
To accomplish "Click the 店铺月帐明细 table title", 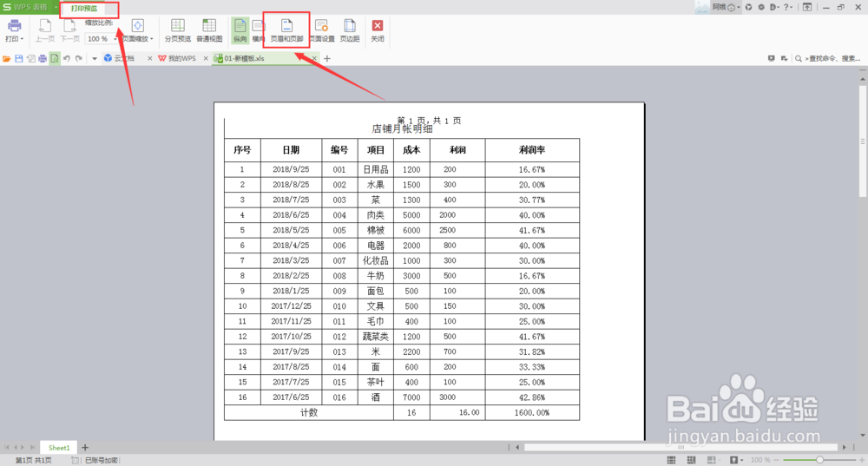I will [402, 129].
